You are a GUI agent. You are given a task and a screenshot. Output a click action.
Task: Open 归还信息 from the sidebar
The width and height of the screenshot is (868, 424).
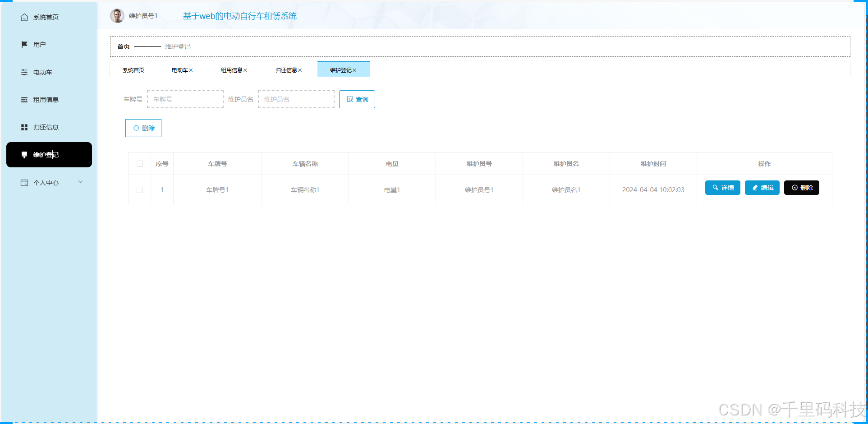(49, 127)
